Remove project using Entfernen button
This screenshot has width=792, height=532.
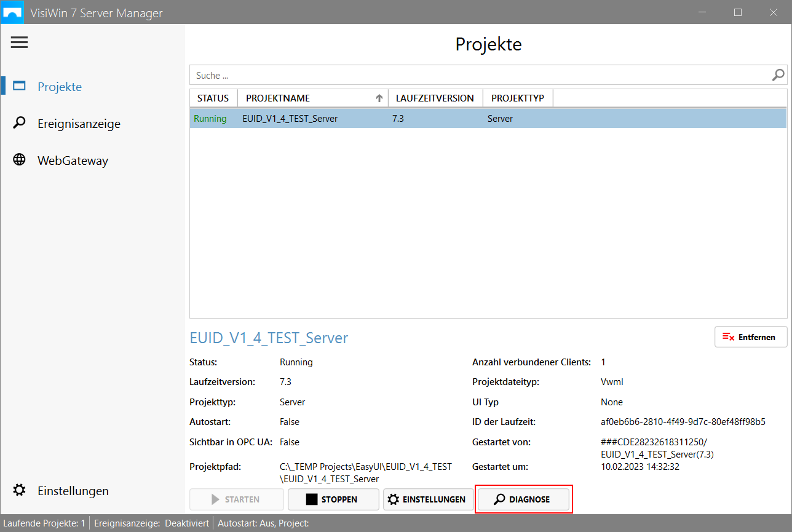tap(750, 337)
